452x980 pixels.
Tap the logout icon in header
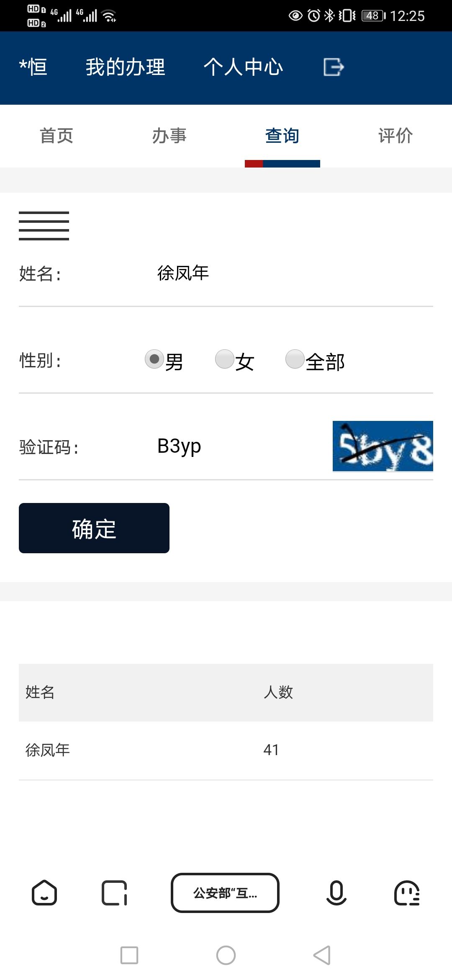pos(334,67)
